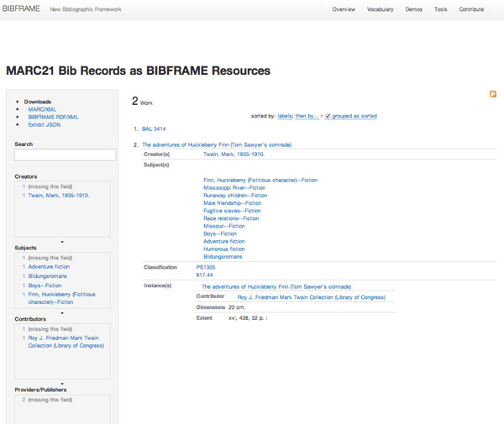Click the Search text field

tap(65, 155)
